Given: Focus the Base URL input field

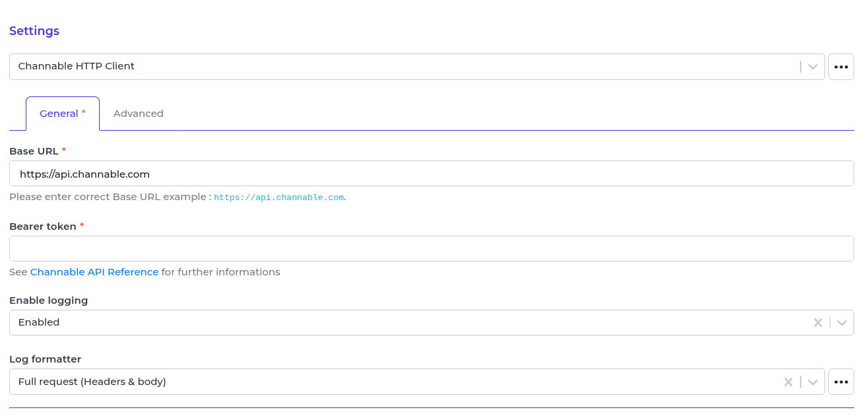Looking at the screenshot, I should (432, 174).
